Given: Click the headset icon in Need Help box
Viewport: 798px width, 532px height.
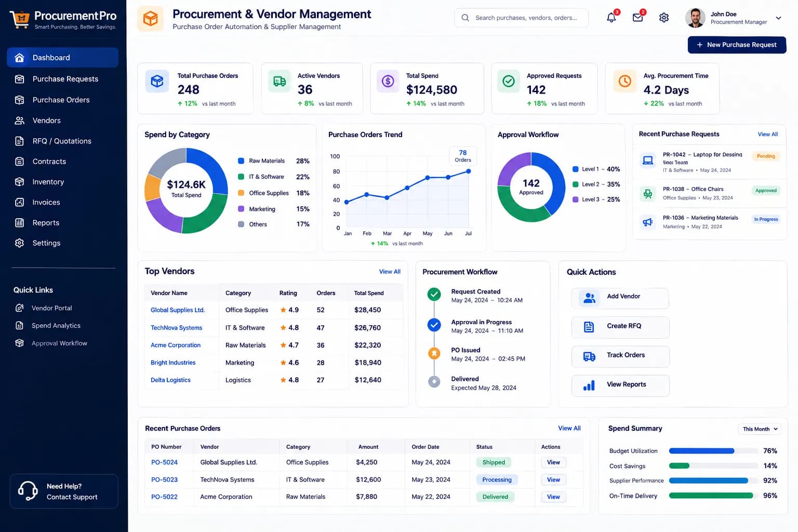Looking at the screenshot, I should (x=28, y=491).
